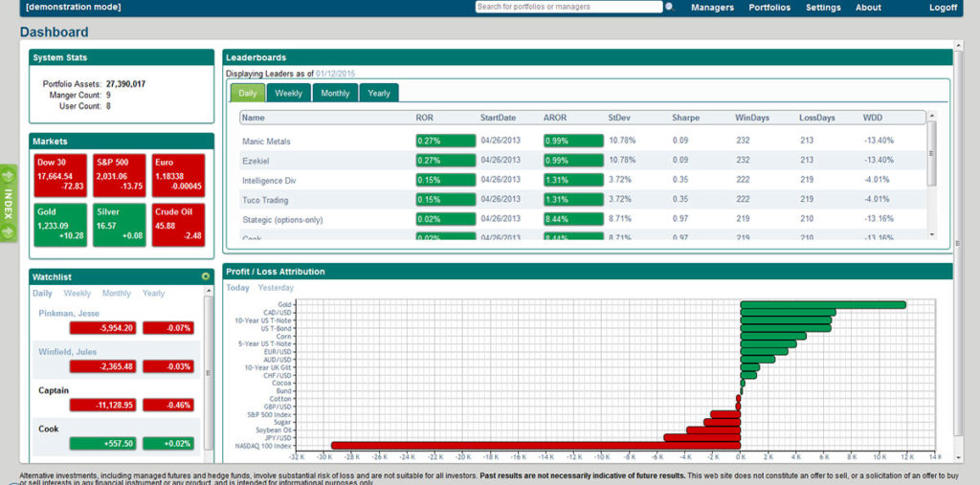Click the S&P 500 market tile

120,175
